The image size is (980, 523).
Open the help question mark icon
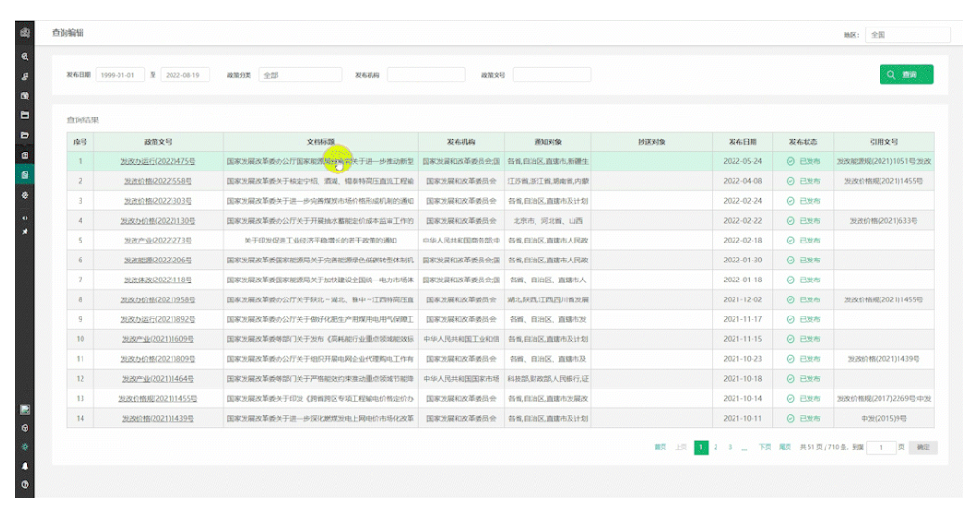pos(25,485)
